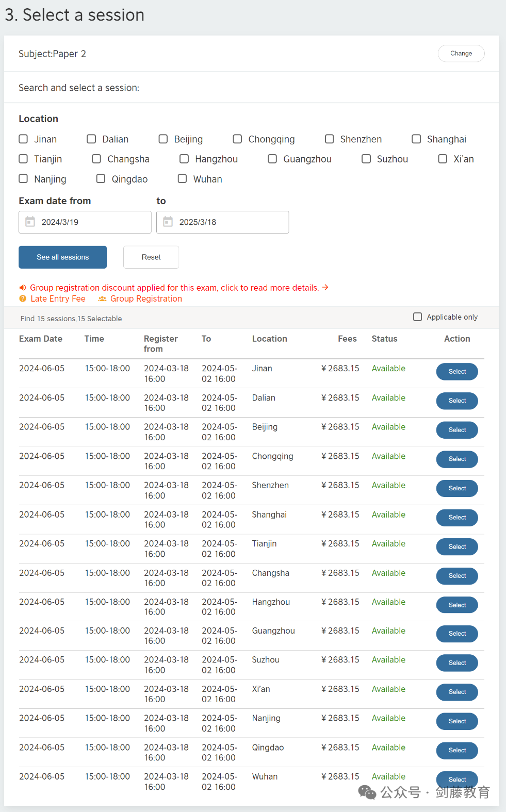The width and height of the screenshot is (506, 812).
Task: Select the Shenzhen exam session
Action: [457, 488]
